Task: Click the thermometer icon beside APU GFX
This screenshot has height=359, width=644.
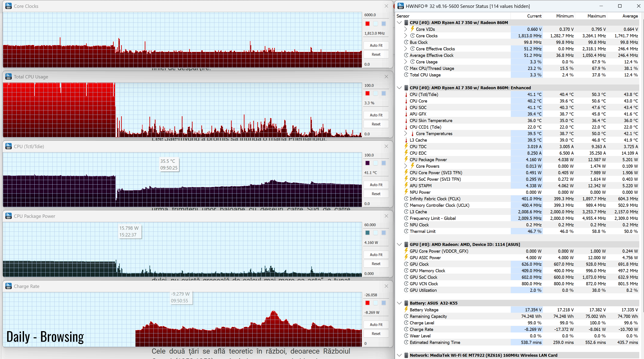Action: (x=406, y=114)
